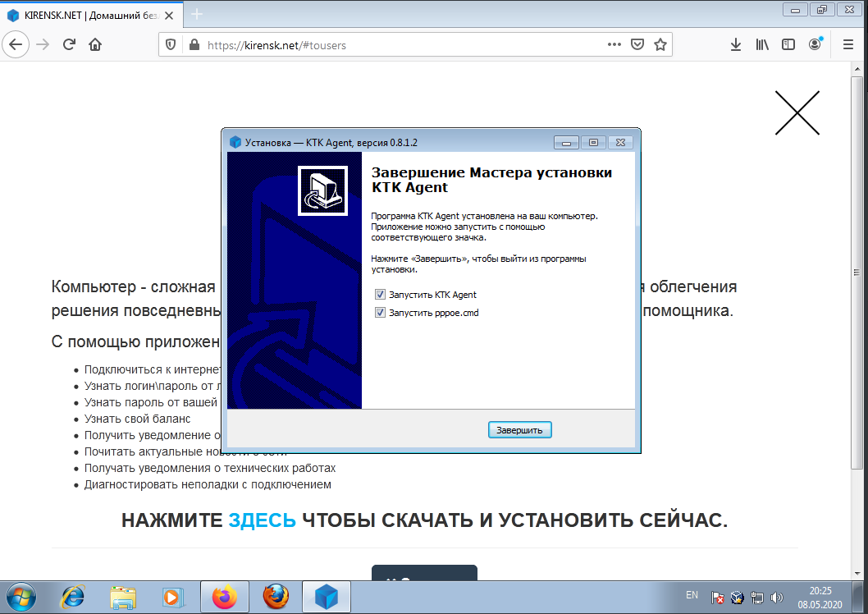Click installer computer icon image
This screenshot has width=868, height=614.
coord(322,191)
